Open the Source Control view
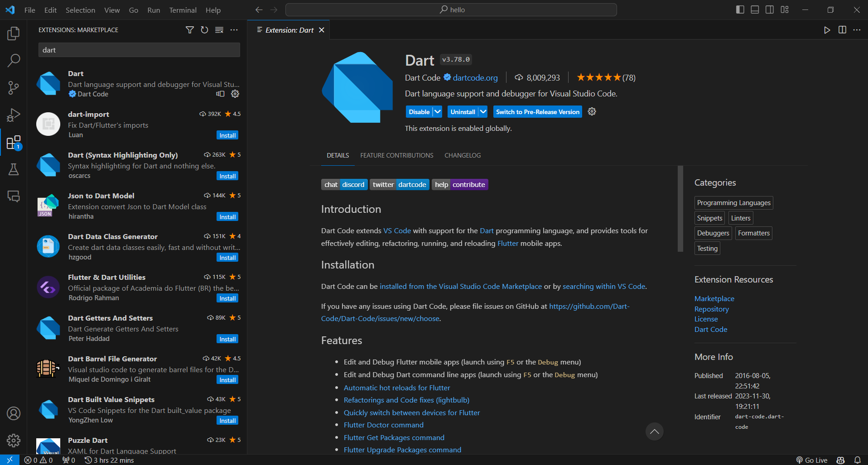This screenshot has width=868, height=465. click(x=14, y=88)
